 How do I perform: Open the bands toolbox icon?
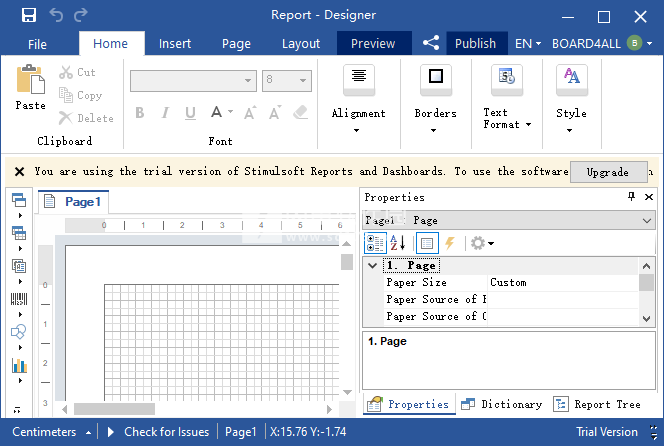click(19, 200)
